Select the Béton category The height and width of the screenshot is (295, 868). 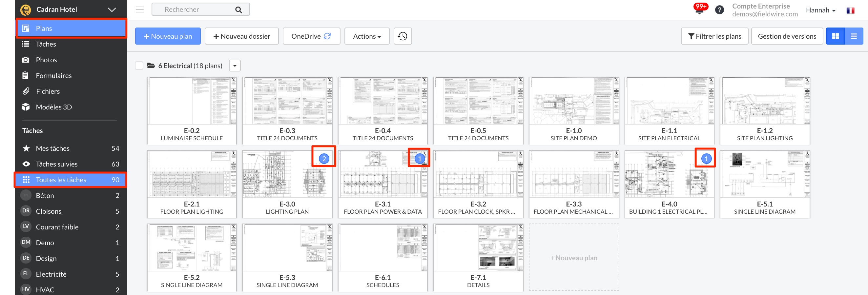[71, 195]
